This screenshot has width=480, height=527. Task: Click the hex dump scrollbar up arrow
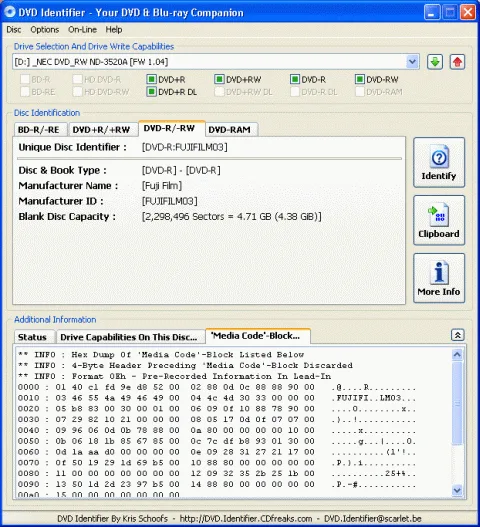[x=457, y=354]
